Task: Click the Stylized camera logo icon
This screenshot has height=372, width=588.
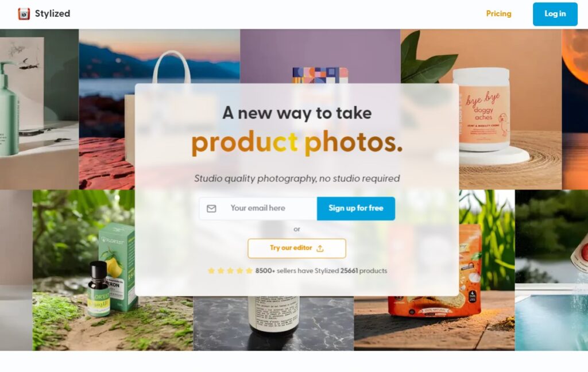Action: 24,14
